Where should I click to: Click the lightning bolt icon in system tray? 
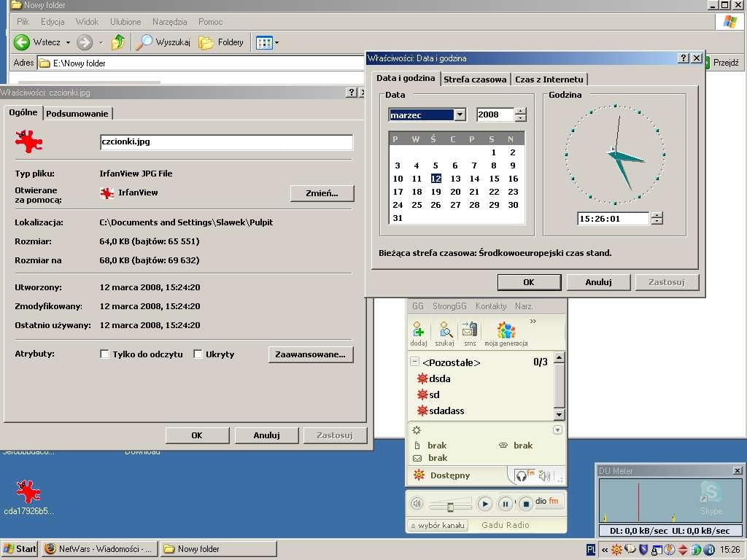[670, 550]
